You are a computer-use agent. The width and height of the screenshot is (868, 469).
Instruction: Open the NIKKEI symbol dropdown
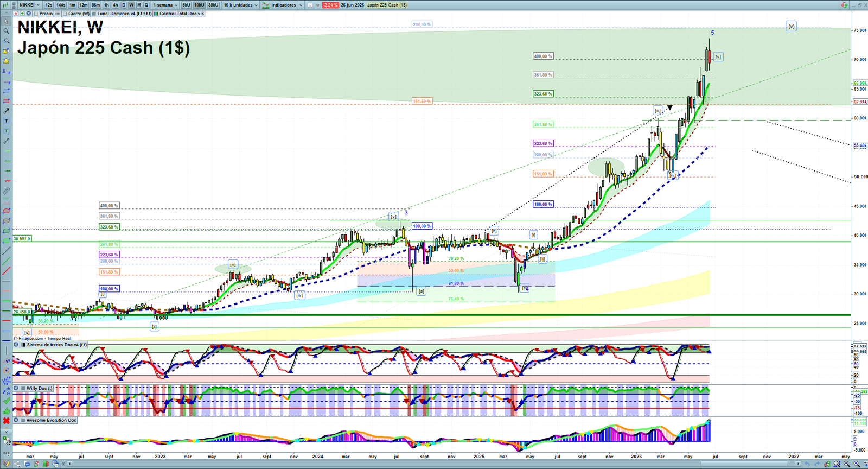29,5
